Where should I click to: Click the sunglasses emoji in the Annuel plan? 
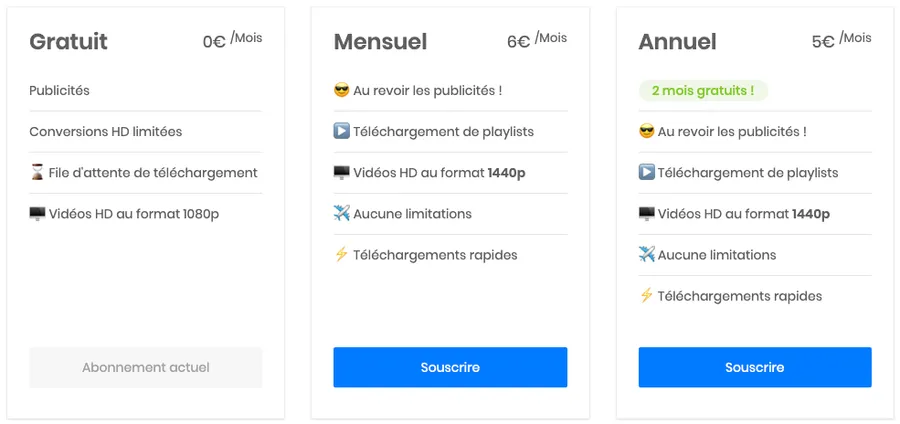click(646, 131)
